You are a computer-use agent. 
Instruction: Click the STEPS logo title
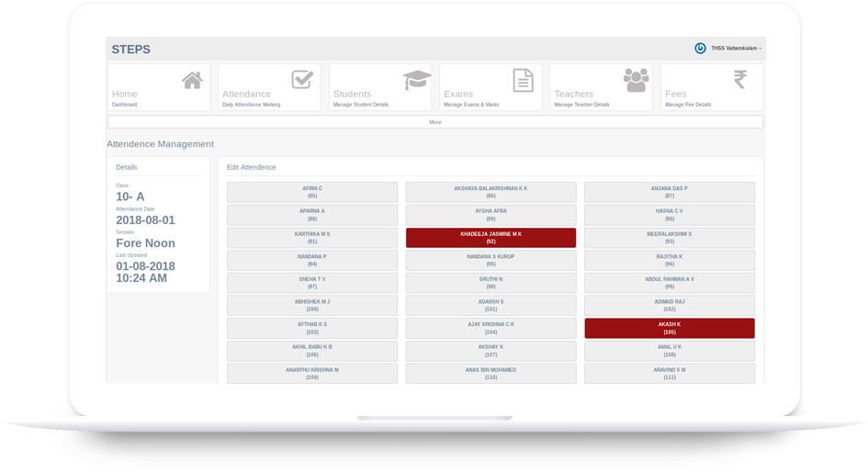coord(130,50)
